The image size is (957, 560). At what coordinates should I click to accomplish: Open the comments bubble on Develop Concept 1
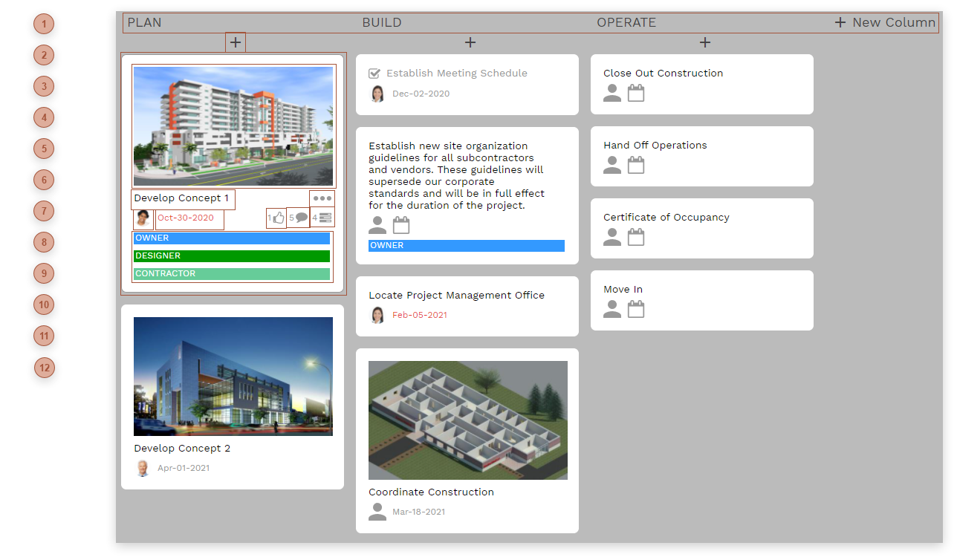(300, 217)
